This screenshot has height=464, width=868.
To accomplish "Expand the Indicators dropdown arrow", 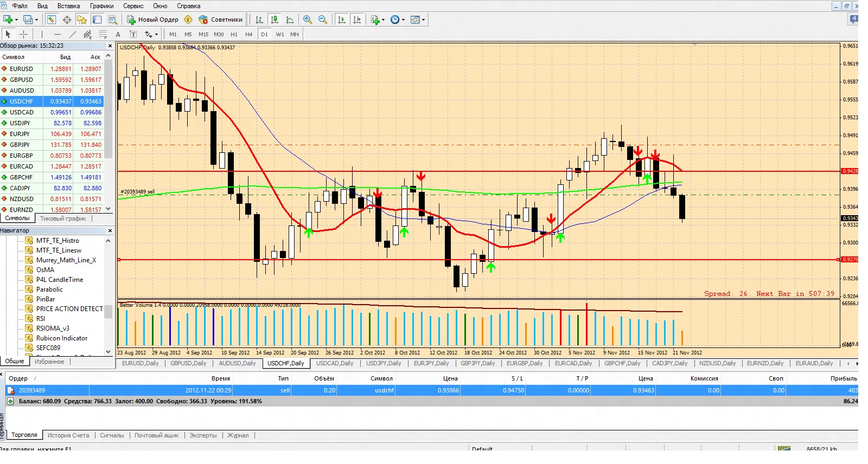I will (x=384, y=20).
